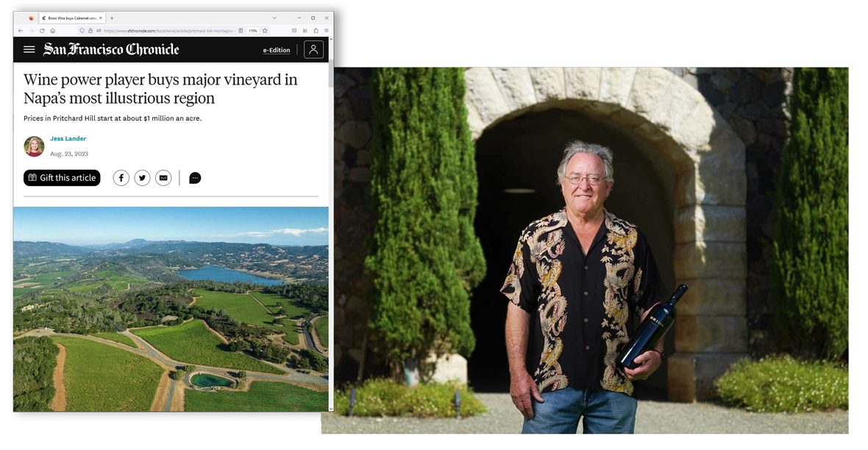Expand the list all tabs chevron

tap(274, 18)
